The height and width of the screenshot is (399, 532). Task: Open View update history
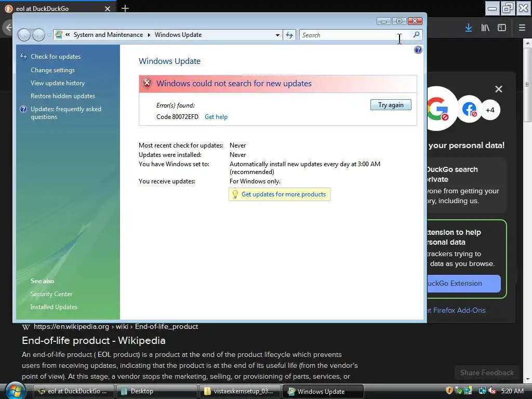click(58, 83)
